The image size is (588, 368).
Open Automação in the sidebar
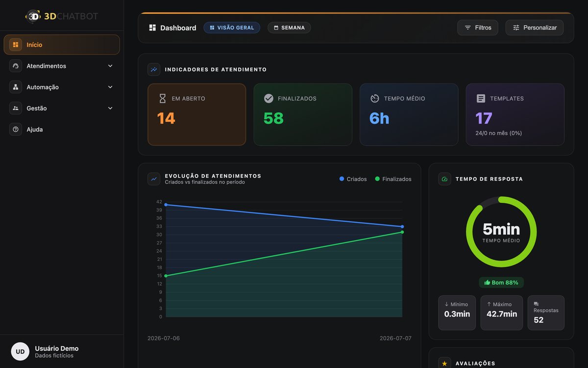[62, 87]
